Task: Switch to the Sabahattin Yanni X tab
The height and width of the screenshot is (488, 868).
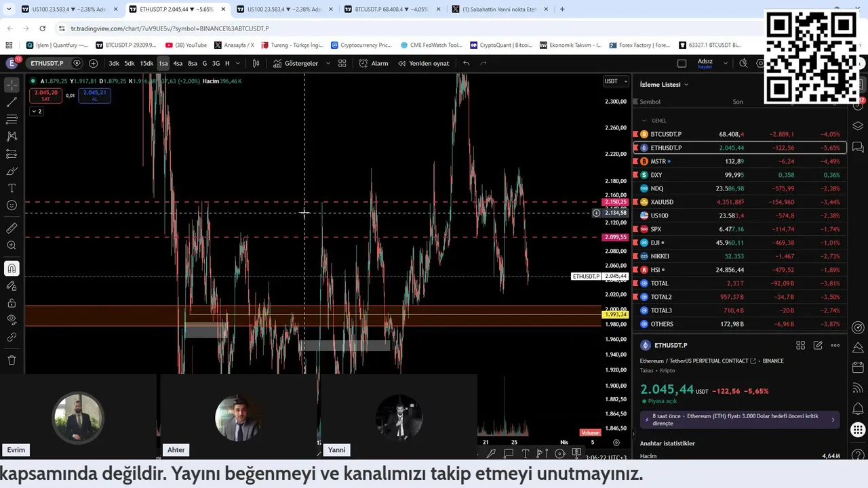Action: [x=499, y=9]
